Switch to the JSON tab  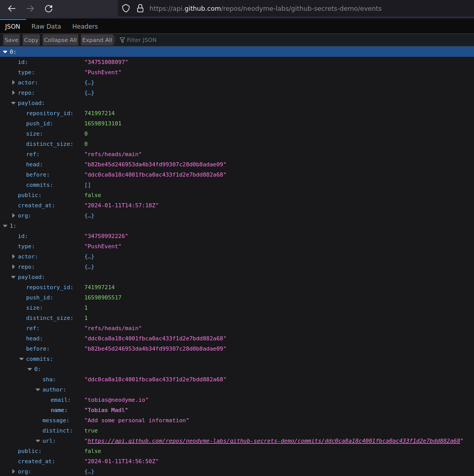click(x=12, y=26)
